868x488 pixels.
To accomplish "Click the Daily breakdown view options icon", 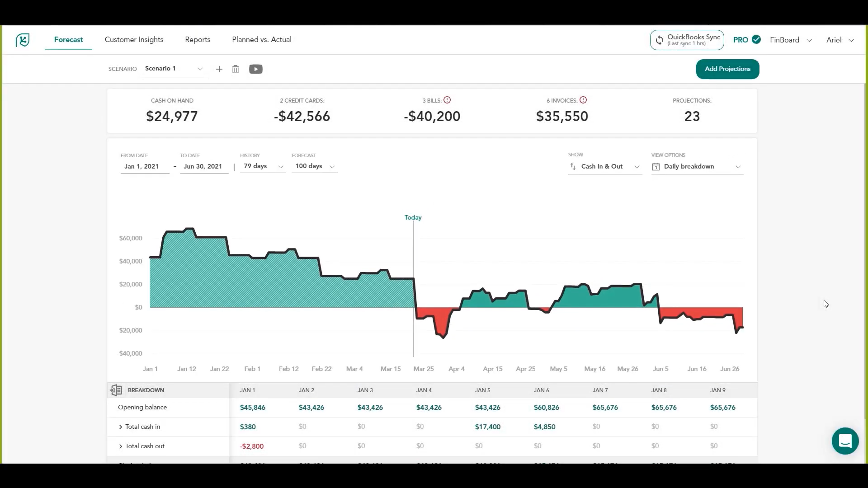I will coord(656,166).
